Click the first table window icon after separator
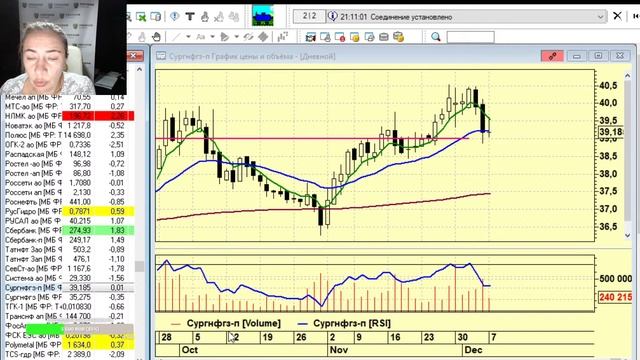Image resolution: width=640 pixels, height=360 pixels. (311, 37)
